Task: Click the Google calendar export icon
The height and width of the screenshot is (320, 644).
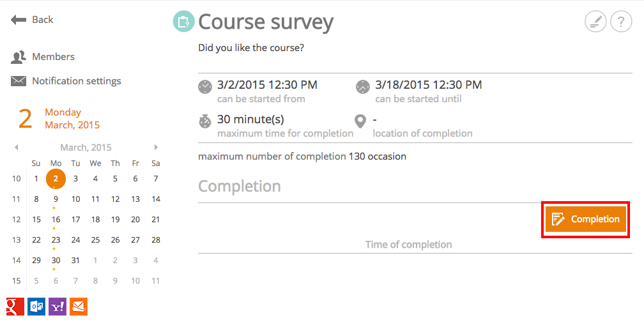Action: click(x=15, y=307)
